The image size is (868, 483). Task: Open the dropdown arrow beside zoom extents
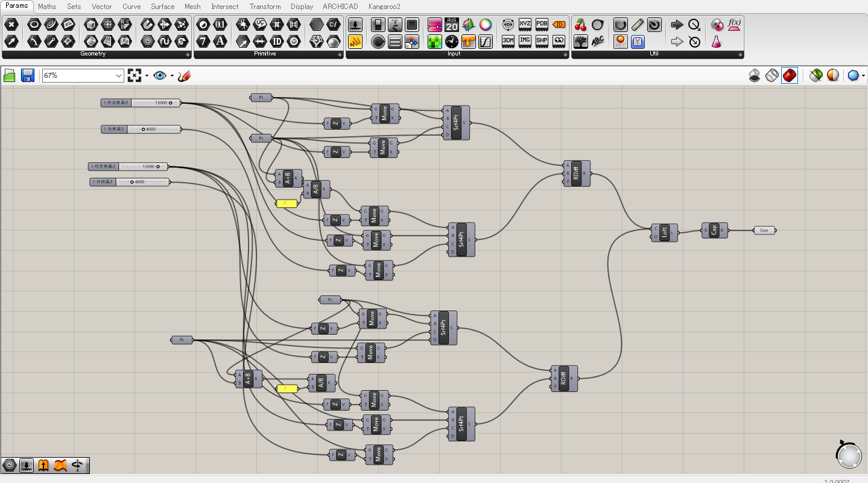coord(147,76)
